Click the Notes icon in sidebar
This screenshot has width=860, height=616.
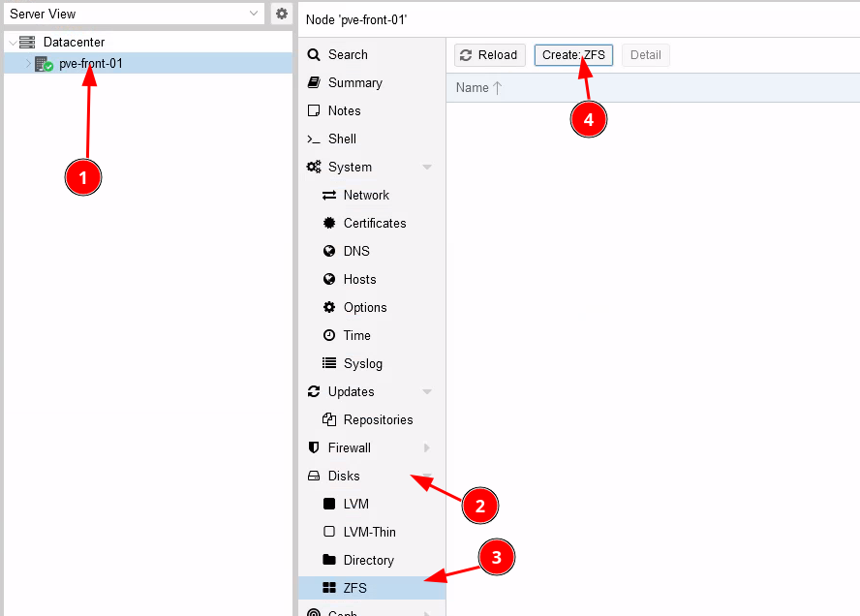point(314,110)
